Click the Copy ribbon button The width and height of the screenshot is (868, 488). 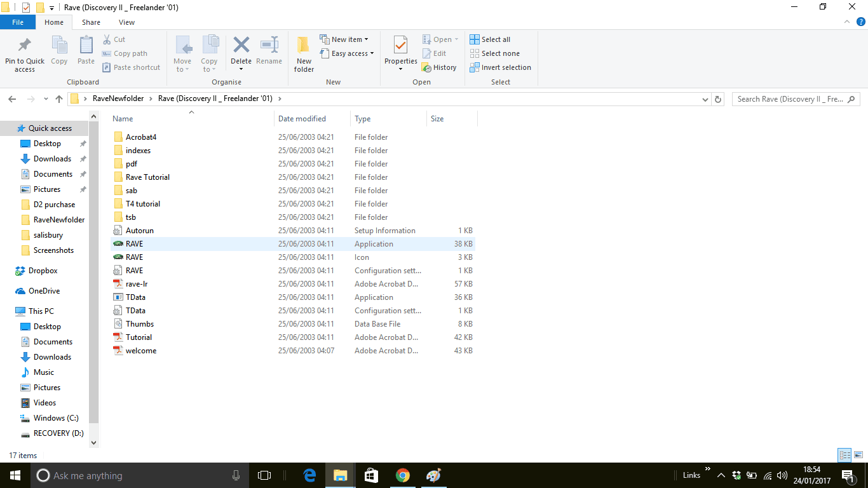pyautogui.click(x=59, y=51)
